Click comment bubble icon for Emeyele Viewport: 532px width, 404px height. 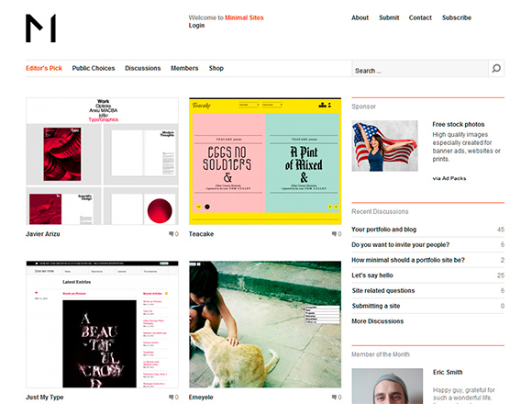click(334, 397)
